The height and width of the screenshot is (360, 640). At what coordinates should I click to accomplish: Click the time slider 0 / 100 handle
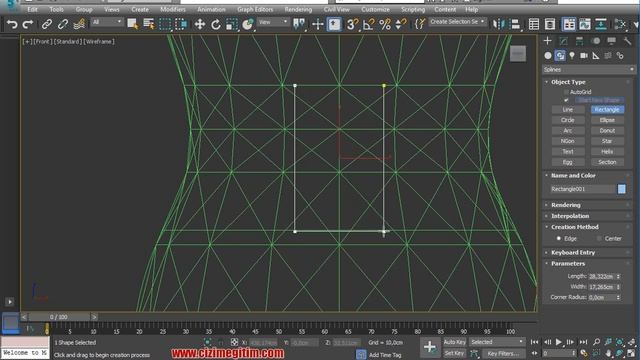(59, 317)
